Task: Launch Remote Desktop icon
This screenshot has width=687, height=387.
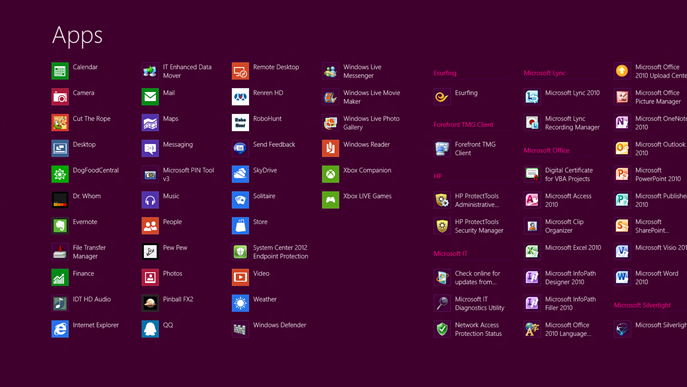Action: (x=241, y=71)
